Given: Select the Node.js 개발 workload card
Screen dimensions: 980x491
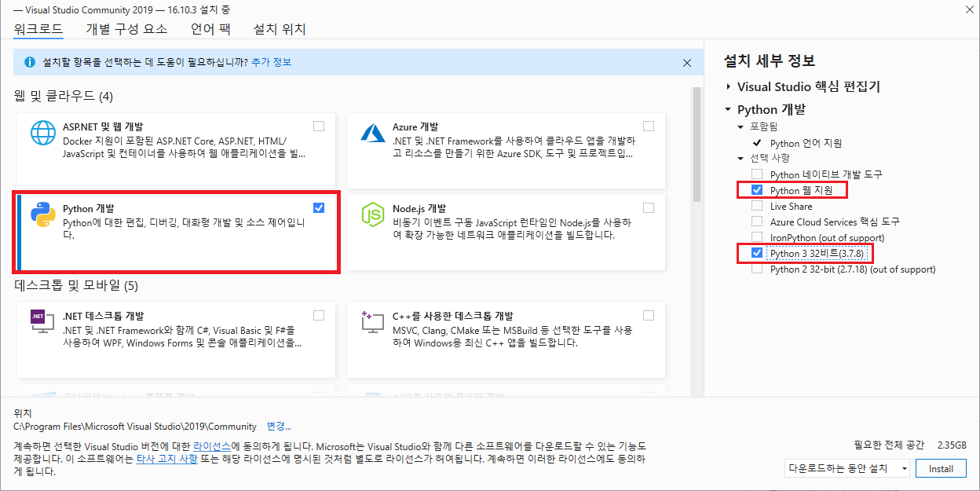Looking at the screenshot, I should pyautogui.click(x=506, y=232).
